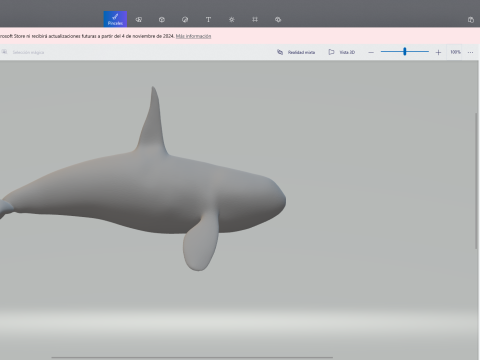The width and height of the screenshot is (480, 360).
Task: Select the Text (T) tool
Action: [208, 20]
